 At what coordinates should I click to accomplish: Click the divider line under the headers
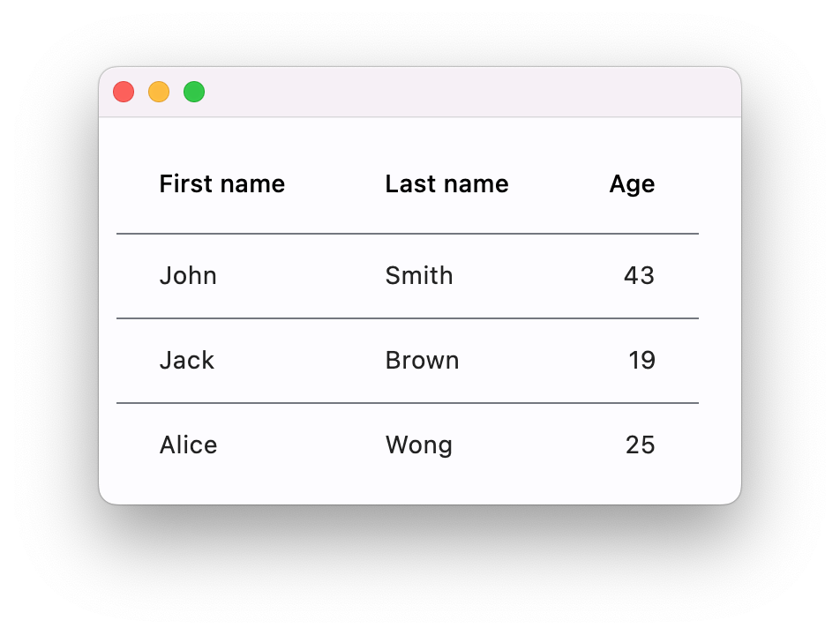(408, 233)
